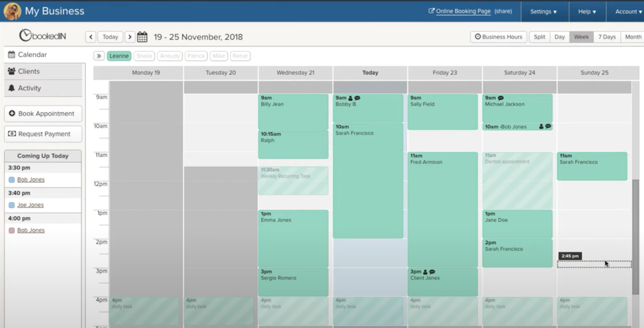Toggle the Patrick staff filter
644x328 pixels.
[x=196, y=56]
